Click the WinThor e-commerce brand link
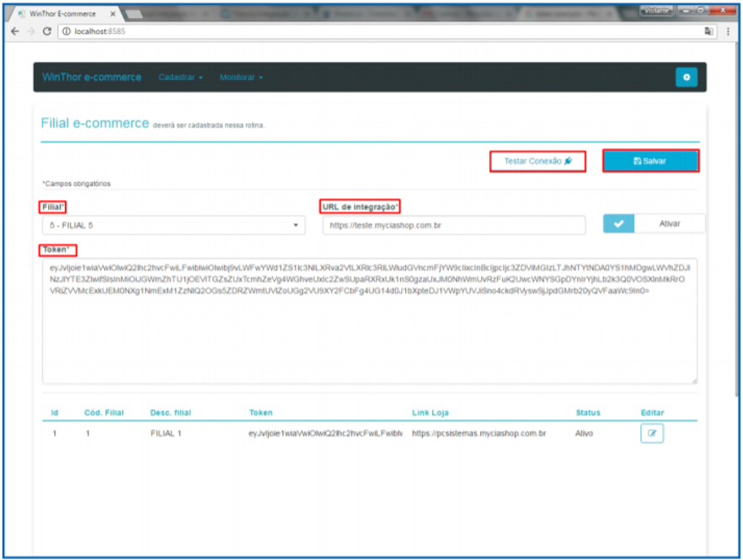 coord(92,77)
